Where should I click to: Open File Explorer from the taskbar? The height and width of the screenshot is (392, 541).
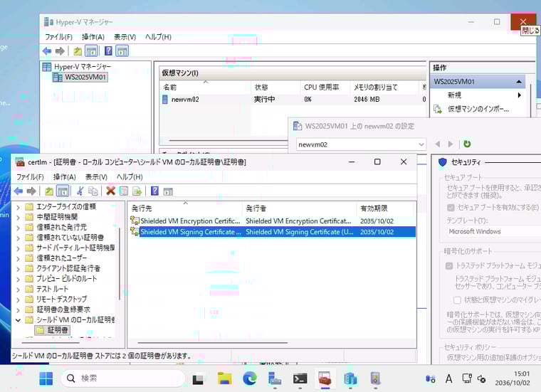225,378
